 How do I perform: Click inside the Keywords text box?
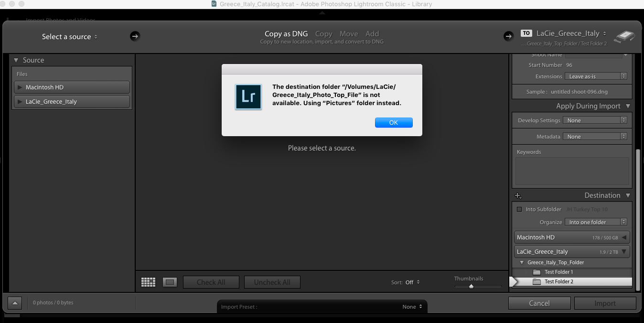[x=572, y=171]
